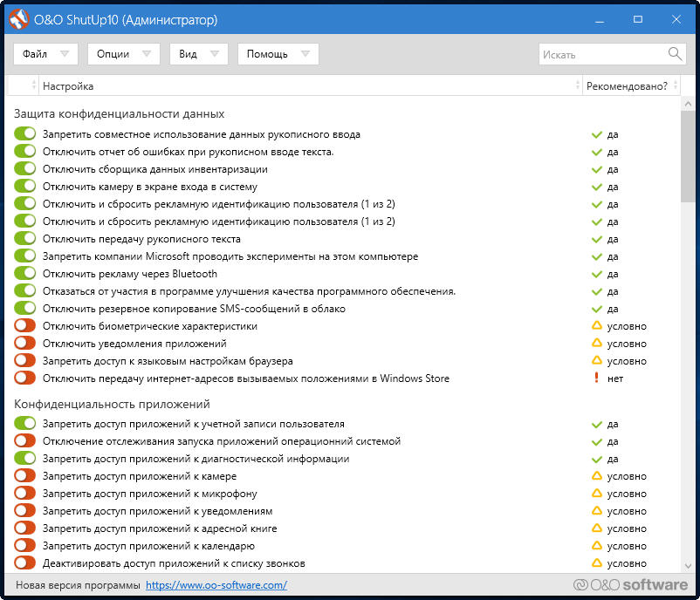700x600 pixels.
Task: Click row text 'Запретить доступ приложений к адресной книге'
Action: point(160,528)
